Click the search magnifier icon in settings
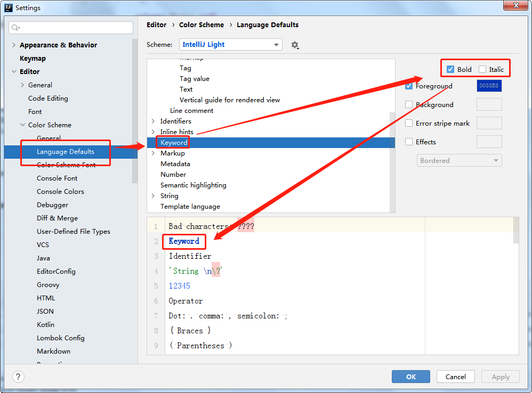532x393 pixels. click(15, 28)
